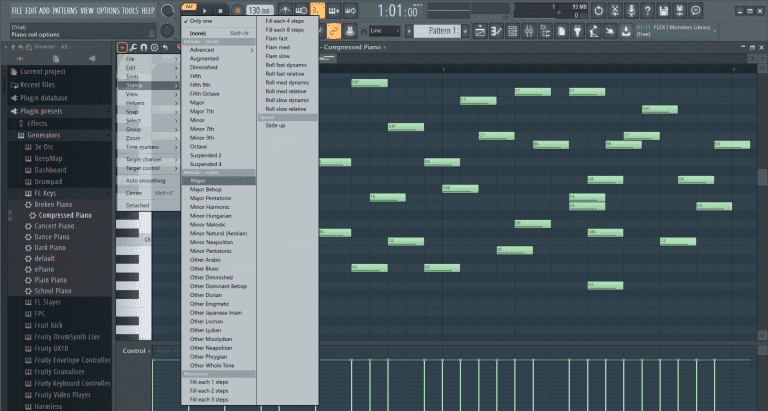This screenshot has height=411, width=768.
Task: Click the project info page icon
Action: 561,31
